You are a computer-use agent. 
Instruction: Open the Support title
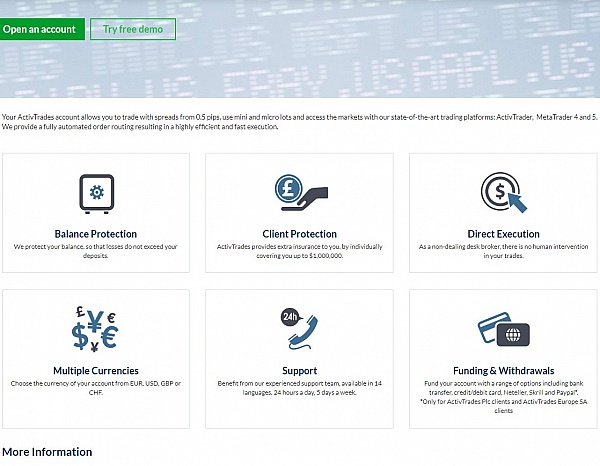[x=300, y=371]
